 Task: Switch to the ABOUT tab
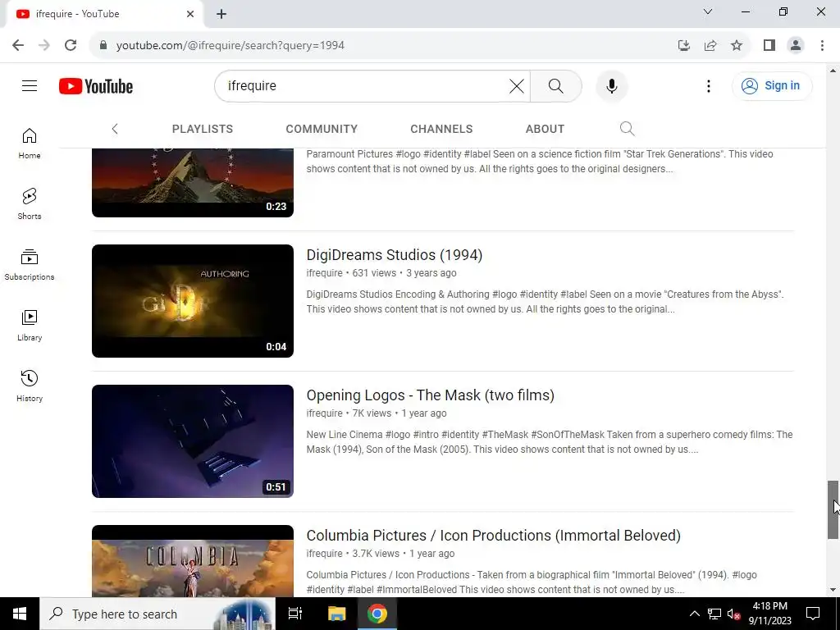tap(545, 129)
